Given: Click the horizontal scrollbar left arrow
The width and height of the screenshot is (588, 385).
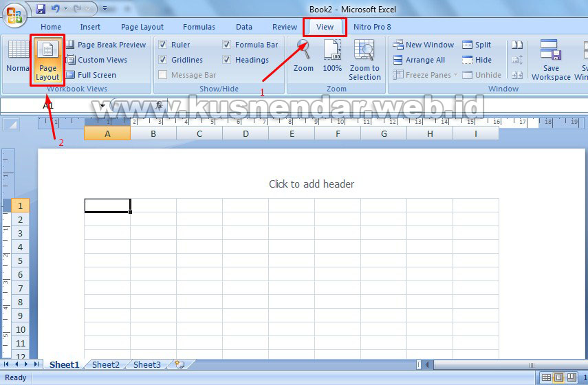Looking at the screenshot, I should click(427, 365).
